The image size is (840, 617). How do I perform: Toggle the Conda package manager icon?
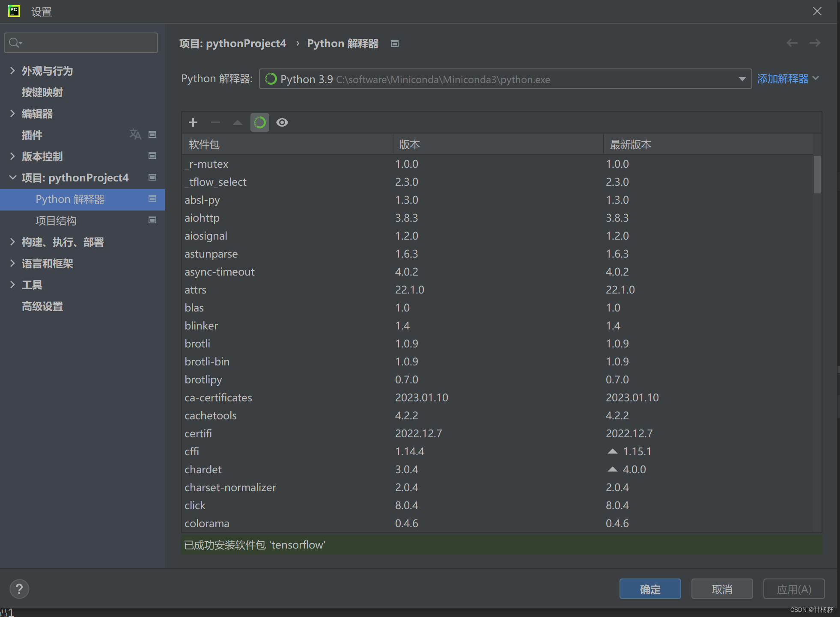pyautogui.click(x=259, y=122)
